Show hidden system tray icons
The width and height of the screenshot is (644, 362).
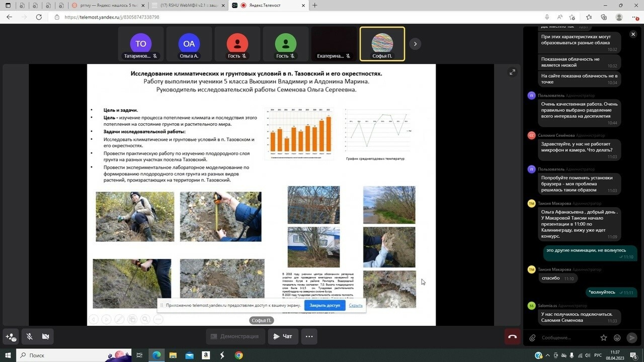(x=548, y=355)
